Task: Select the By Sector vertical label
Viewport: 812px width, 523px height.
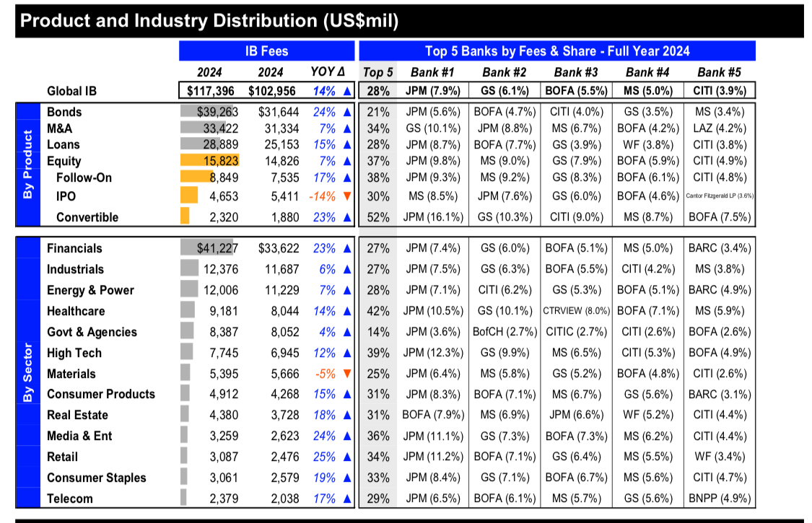Action: tap(28, 372)
